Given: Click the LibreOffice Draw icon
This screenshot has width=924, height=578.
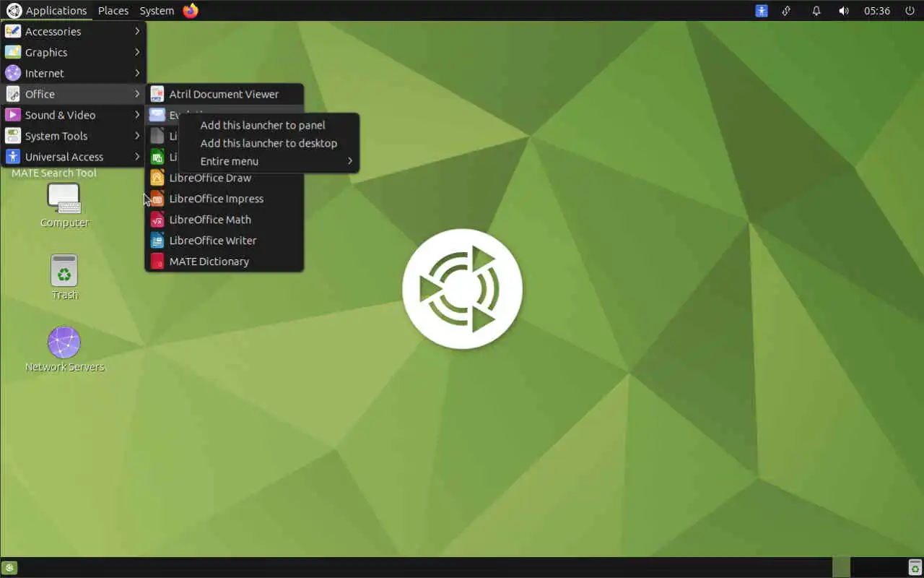Looking at the screenshot, I should pyautogui.click(x=157, y=178).
